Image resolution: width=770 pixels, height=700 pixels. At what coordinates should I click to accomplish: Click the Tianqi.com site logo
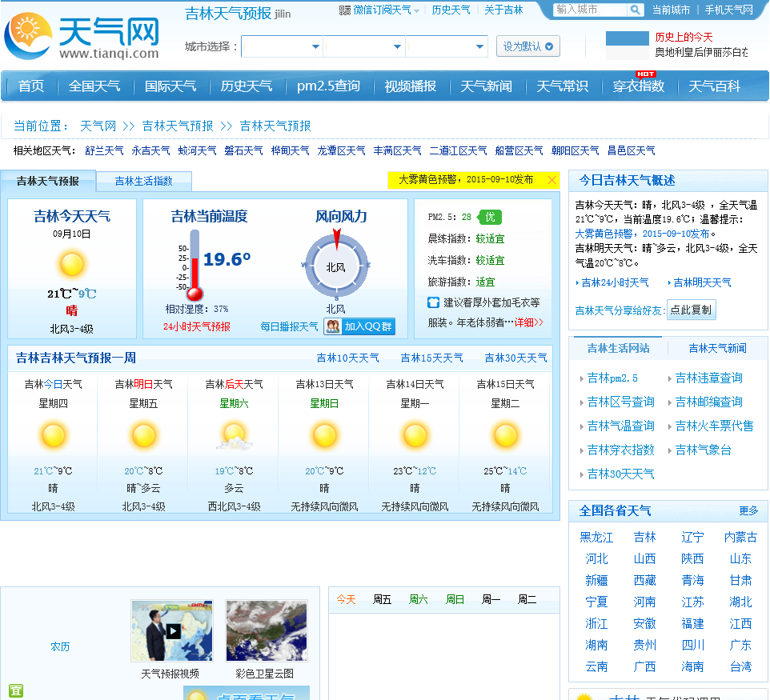click(82, 36)
